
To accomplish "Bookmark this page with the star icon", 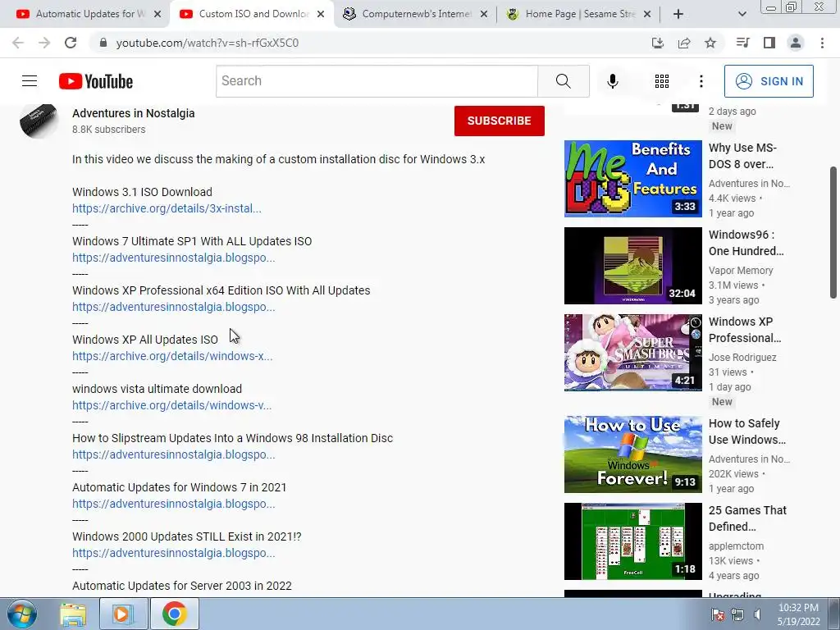I will coord(710,43).
